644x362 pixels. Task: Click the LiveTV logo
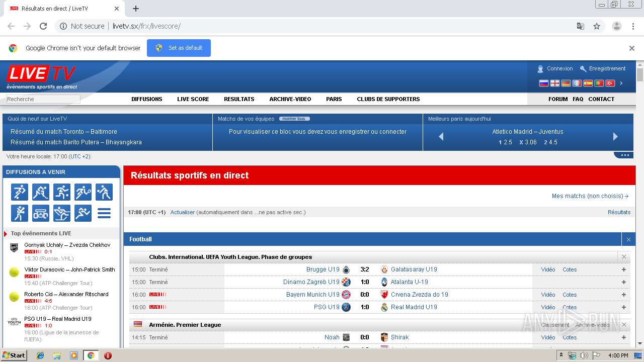(x=41, y=78)
